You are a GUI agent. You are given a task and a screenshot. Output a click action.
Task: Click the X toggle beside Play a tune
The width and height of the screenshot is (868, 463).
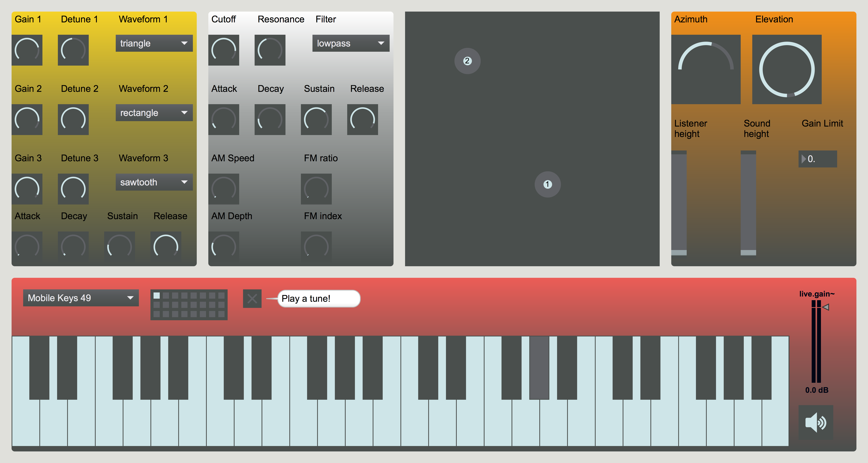[252, 299]
